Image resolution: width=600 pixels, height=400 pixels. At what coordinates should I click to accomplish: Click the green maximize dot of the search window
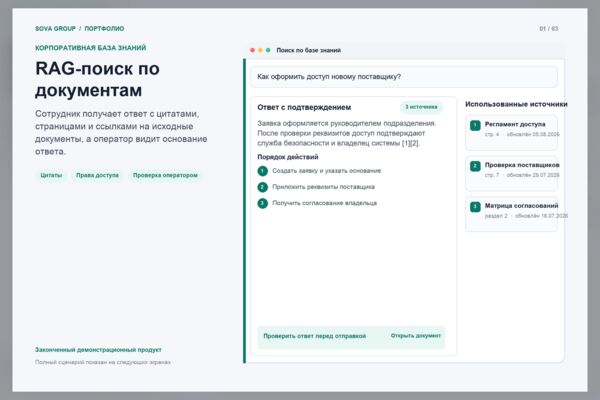pos(268,50)
